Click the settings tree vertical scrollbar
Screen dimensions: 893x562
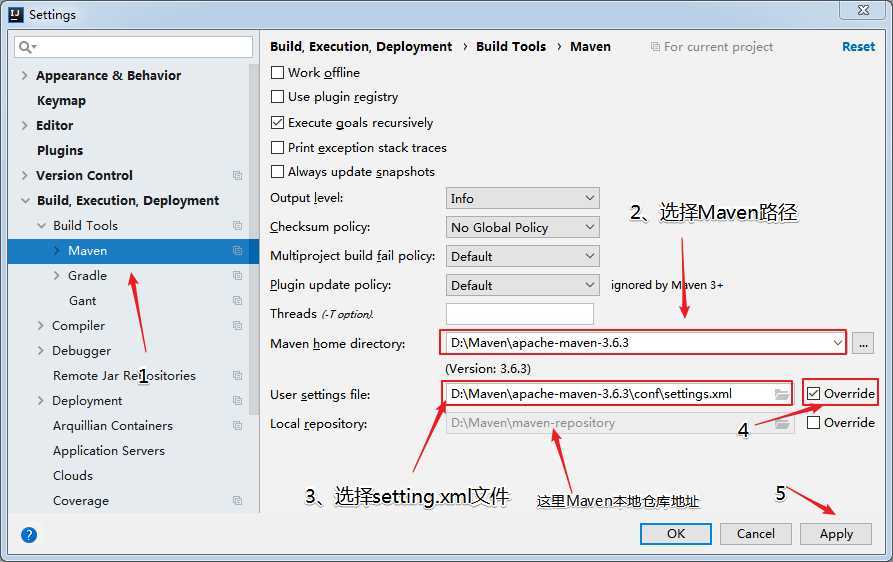click(254, 239)
